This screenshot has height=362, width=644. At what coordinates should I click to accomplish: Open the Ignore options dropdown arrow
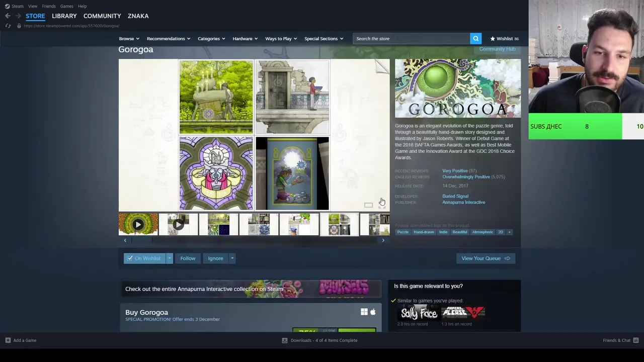232,258
